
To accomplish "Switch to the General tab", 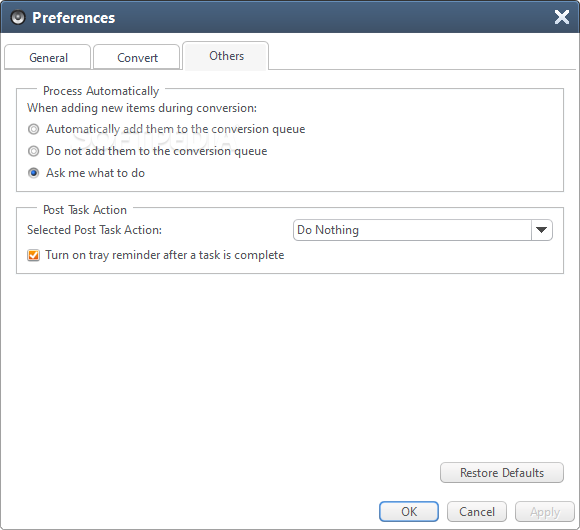I will [x=48, y=57].
